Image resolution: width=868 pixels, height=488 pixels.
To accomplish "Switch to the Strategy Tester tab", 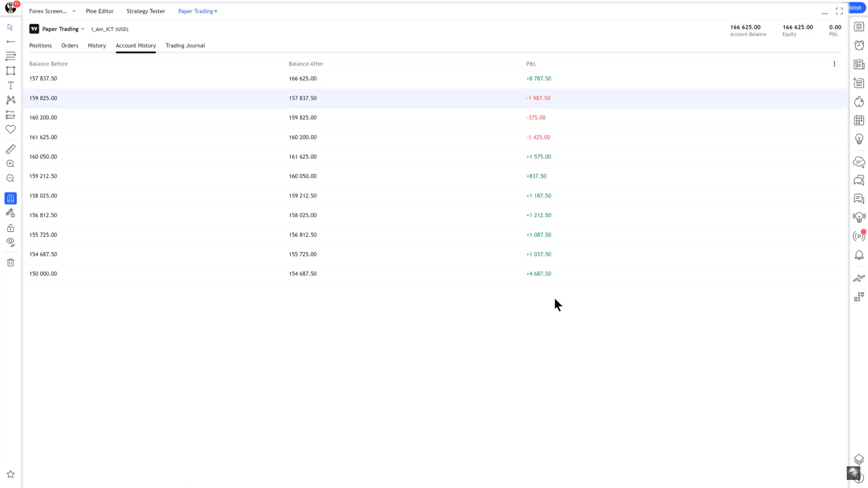I will 146,11.
